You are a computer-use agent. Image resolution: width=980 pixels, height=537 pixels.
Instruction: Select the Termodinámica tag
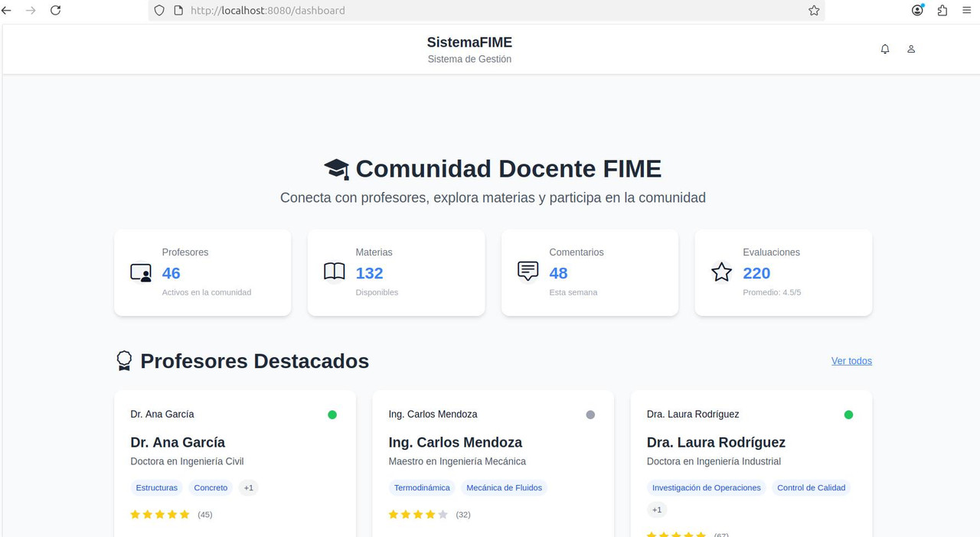click(422, 488)
